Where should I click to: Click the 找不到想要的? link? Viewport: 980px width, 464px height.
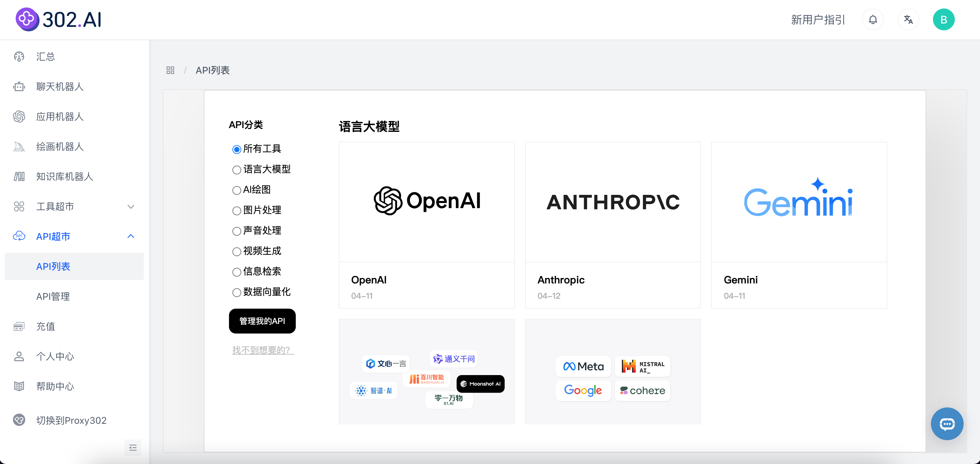point(262,350)
